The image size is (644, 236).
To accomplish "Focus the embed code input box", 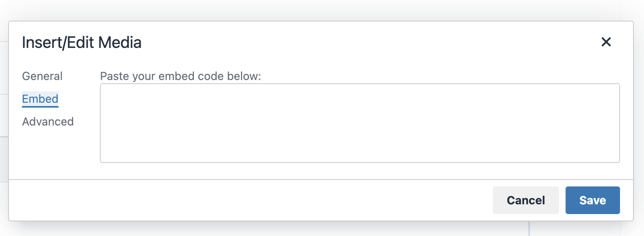I will 360,123.
